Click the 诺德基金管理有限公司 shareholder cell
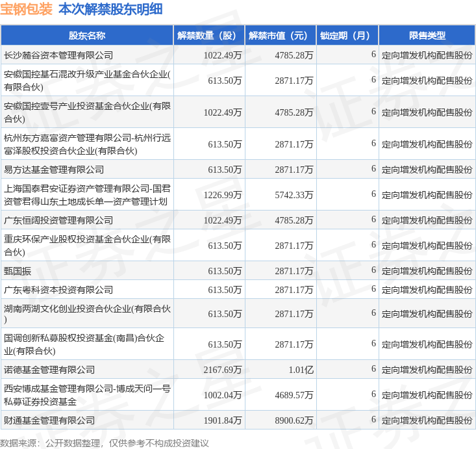 pos(49,370)
